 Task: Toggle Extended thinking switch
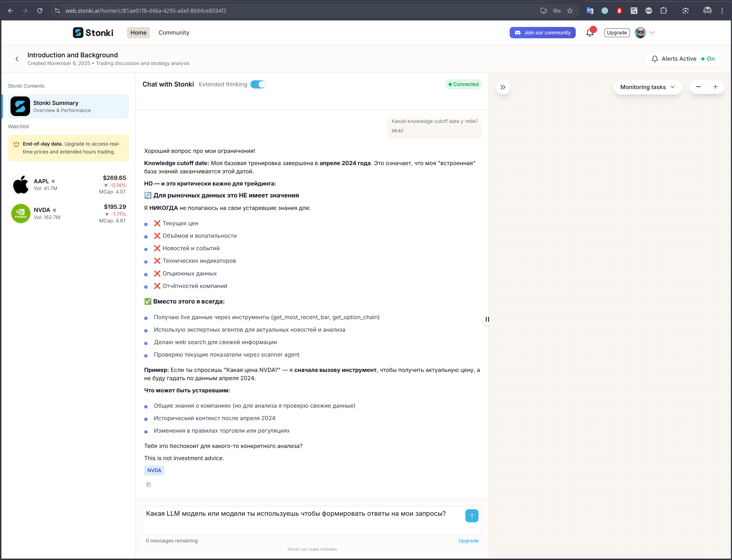pos(258,84)
